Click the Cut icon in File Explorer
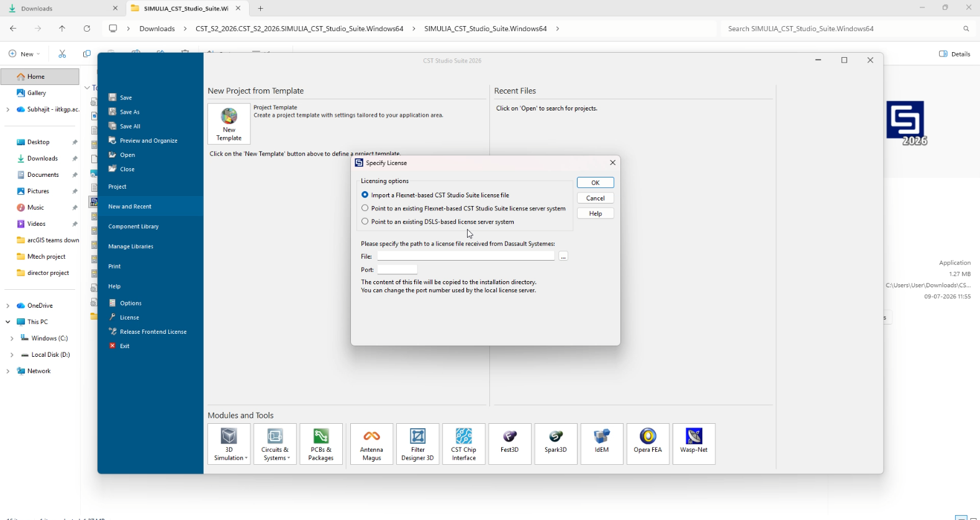This screenshot has width=980, height=520. click(62, 54)
